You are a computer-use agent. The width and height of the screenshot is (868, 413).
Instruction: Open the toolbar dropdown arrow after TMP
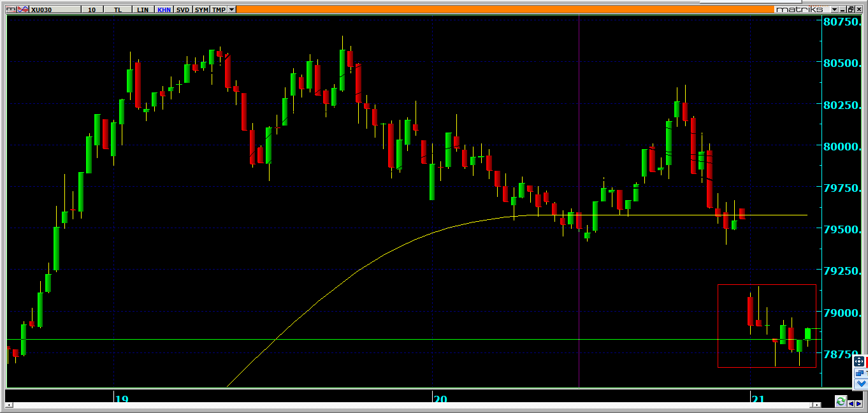click(232, 10)
